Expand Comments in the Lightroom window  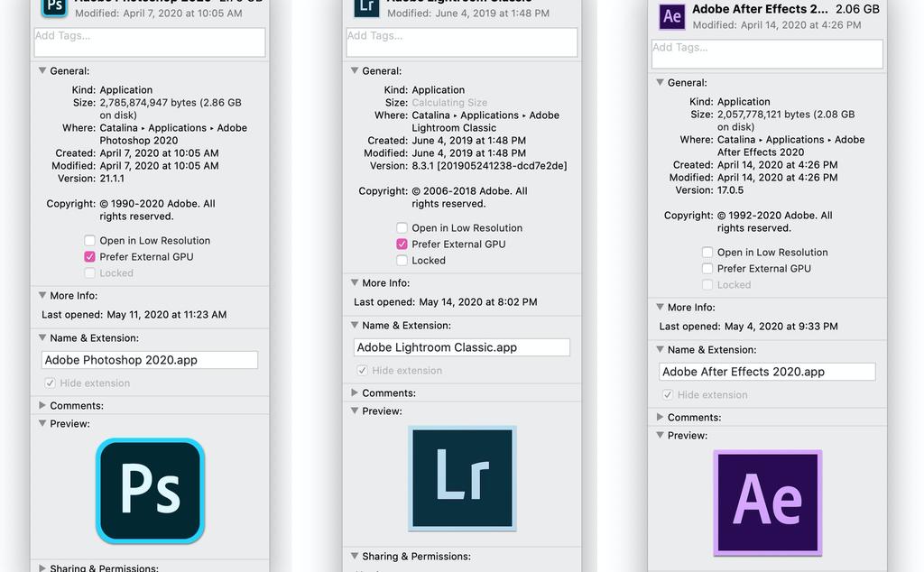pyautogui.click(x=355, y=392)
